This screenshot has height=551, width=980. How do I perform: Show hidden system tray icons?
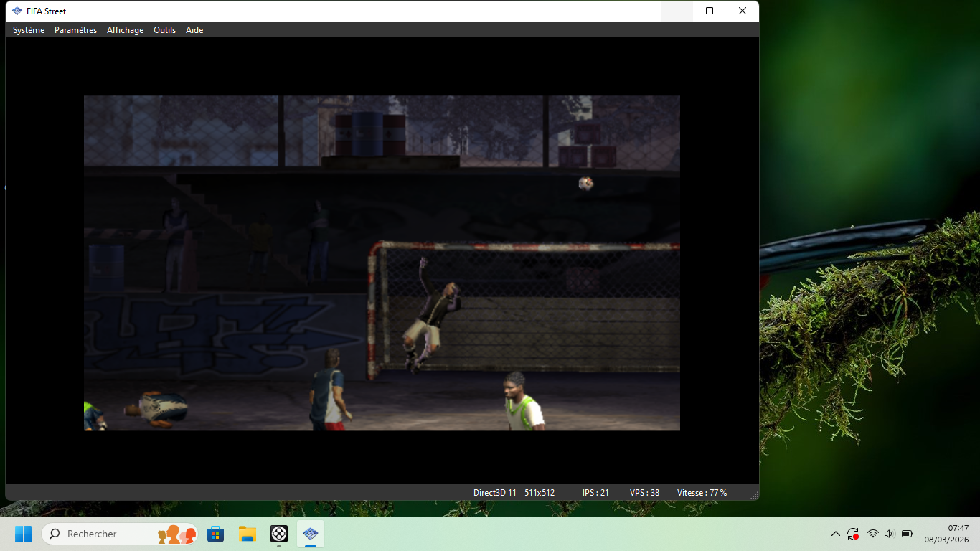(x=835, y=534)
